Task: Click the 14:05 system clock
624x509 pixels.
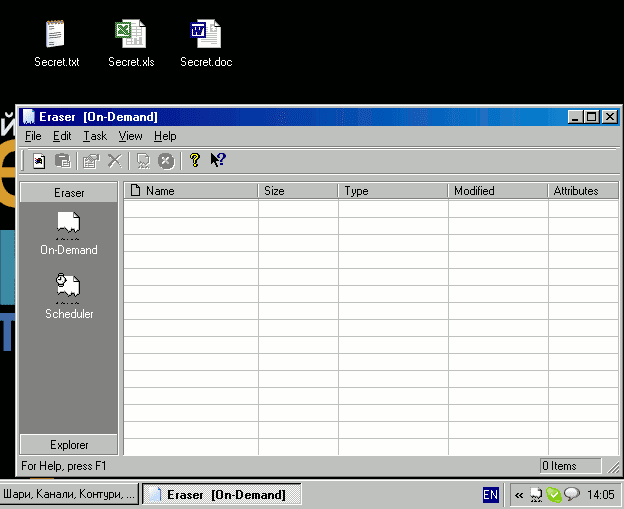Action: point(601,495)
